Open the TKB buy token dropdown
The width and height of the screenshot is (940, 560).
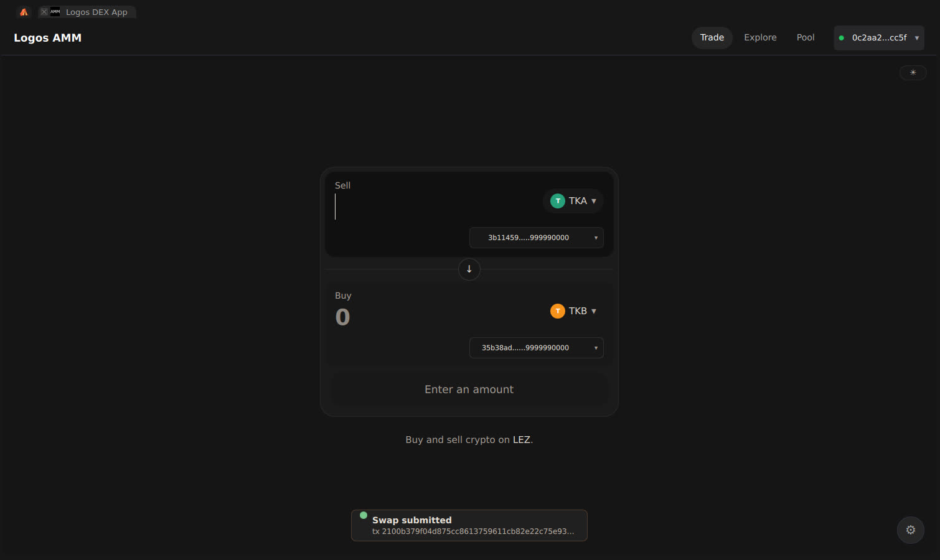[x=573, y=311]
